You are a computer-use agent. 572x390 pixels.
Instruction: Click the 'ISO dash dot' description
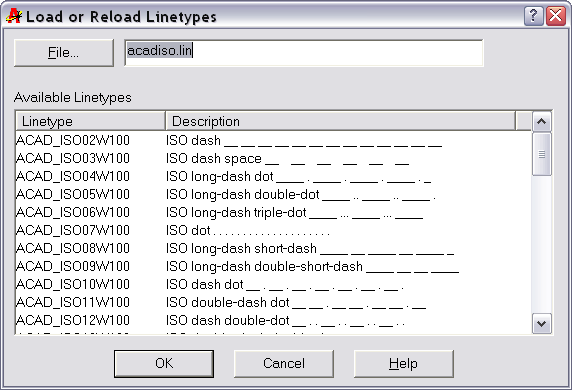(285, 285)
